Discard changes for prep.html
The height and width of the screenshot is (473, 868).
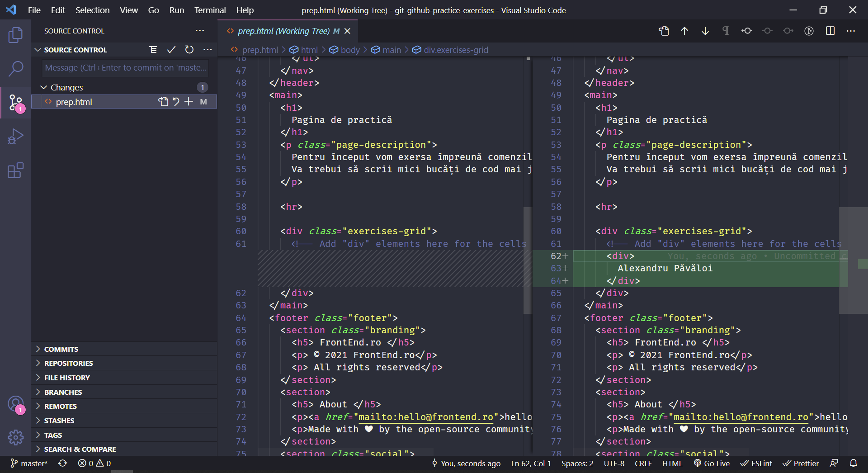point(176,102)
